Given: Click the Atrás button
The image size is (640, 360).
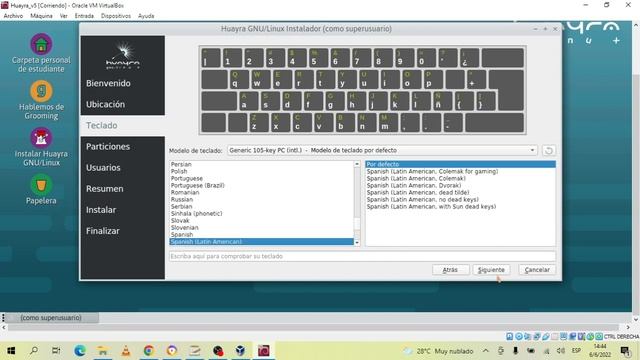Looking at the screenshot, I should click(x=450, y=270).
